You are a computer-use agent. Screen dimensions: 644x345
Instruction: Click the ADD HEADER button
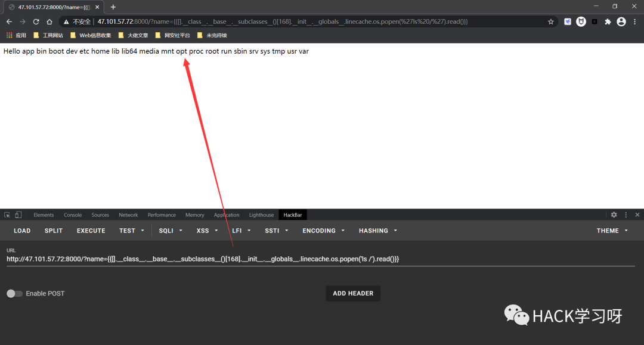pos(353,293)
